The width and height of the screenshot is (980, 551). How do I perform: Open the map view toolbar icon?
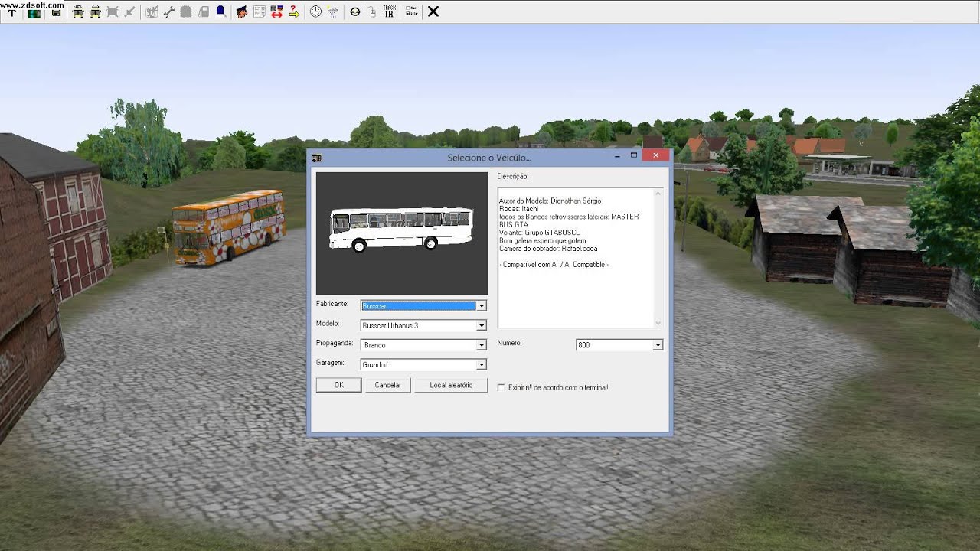tap(34, 13)
